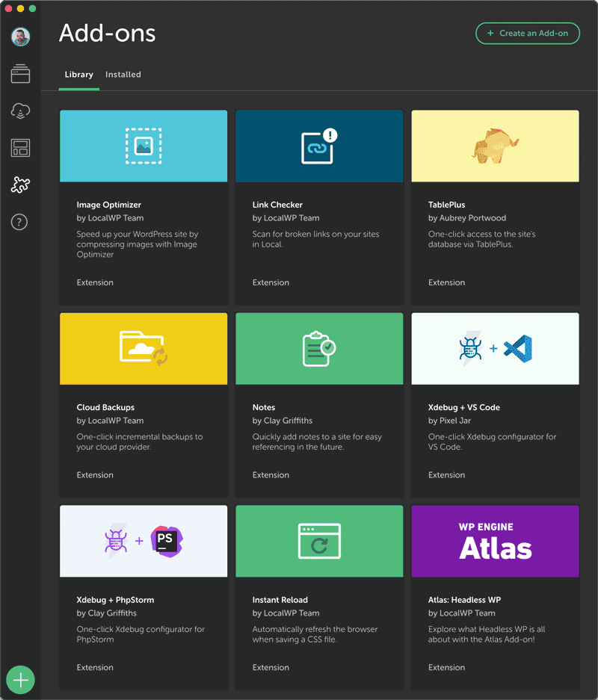This screenshot has width=598, height=700.
Task: Click the Extension label on Image Optimizer
Action: pos(95,282)
